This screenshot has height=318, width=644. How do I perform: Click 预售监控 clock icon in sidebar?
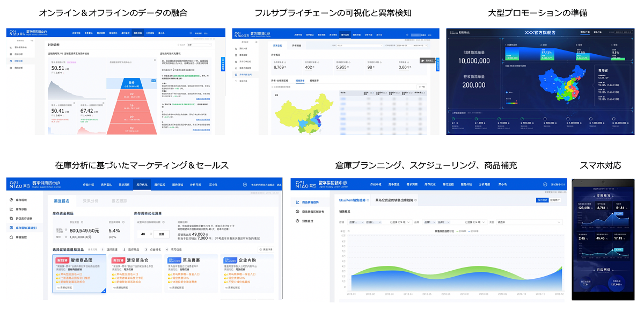297,220
